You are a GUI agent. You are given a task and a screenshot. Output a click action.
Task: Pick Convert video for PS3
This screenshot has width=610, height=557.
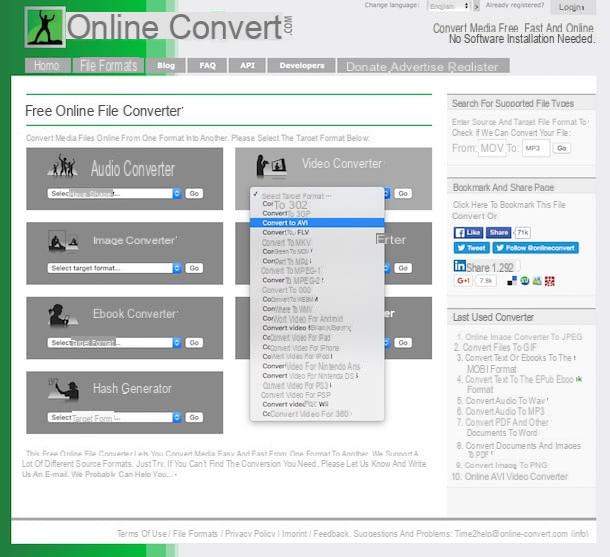click(x=317, y=385)
